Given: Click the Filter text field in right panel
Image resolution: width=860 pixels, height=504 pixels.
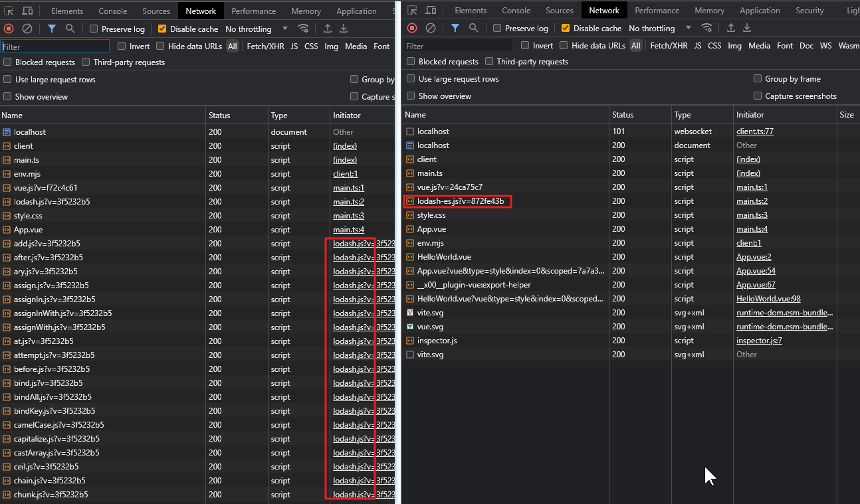Looking at the screenshot, I should 458,46.
